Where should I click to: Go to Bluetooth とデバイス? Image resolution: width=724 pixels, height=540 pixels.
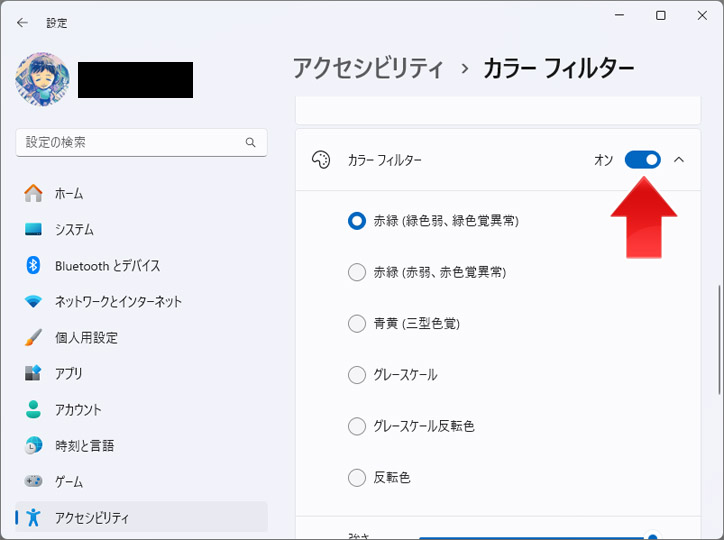[x=141, y=265]
